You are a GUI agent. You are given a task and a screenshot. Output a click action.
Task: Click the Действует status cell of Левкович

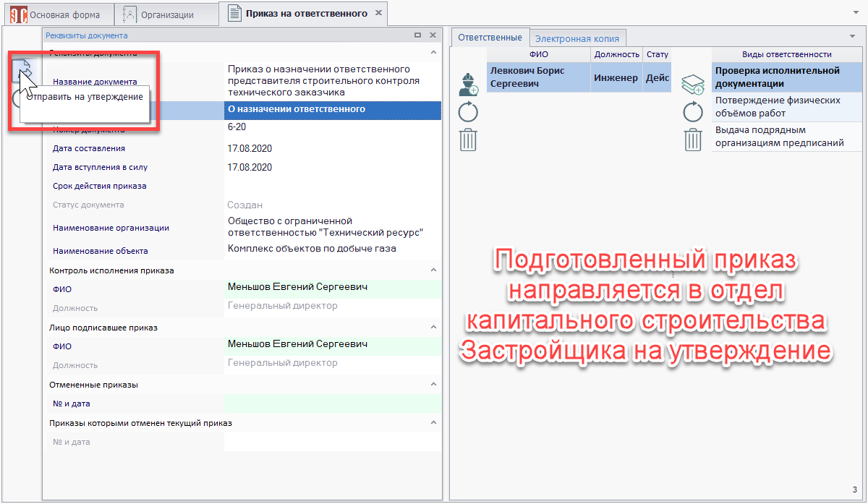tap(658, 77)
